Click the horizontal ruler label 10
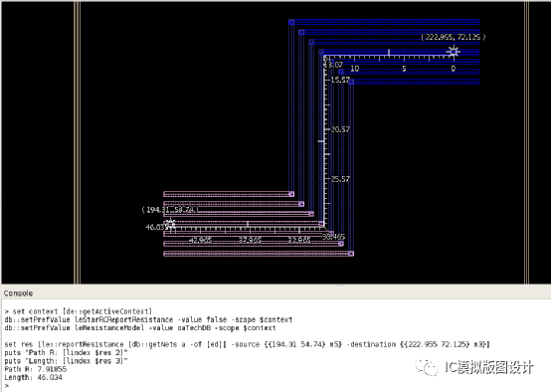Image resolution: width=551 pixels, height=392 pixels. coord(354,69)
